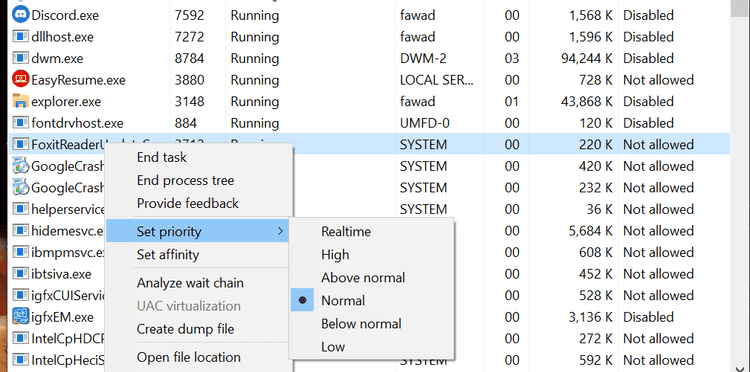Click the helperservice process icon
This screenshot has width=750, height=372.
[20, 209]
